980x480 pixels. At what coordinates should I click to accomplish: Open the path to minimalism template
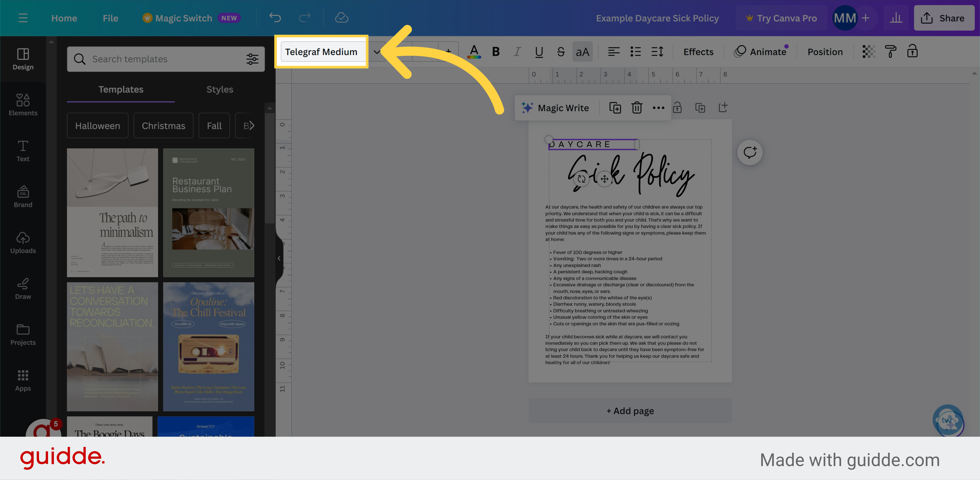click(112, 212)
